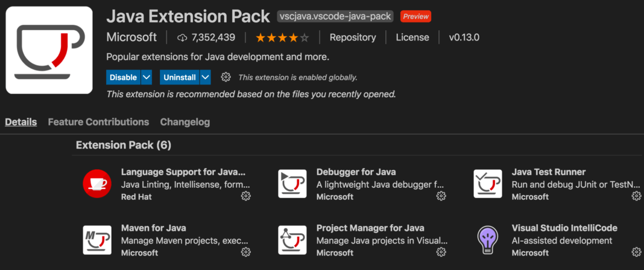
Task: Expand the Uninstall button dropdown arrow
Action: click(206, 77)
